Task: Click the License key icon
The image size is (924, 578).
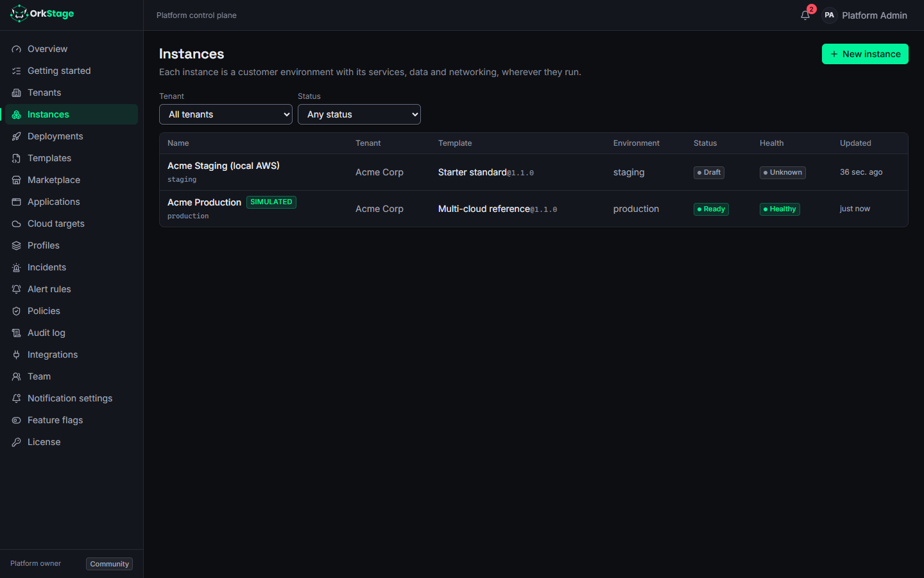Action: point(17,442)
